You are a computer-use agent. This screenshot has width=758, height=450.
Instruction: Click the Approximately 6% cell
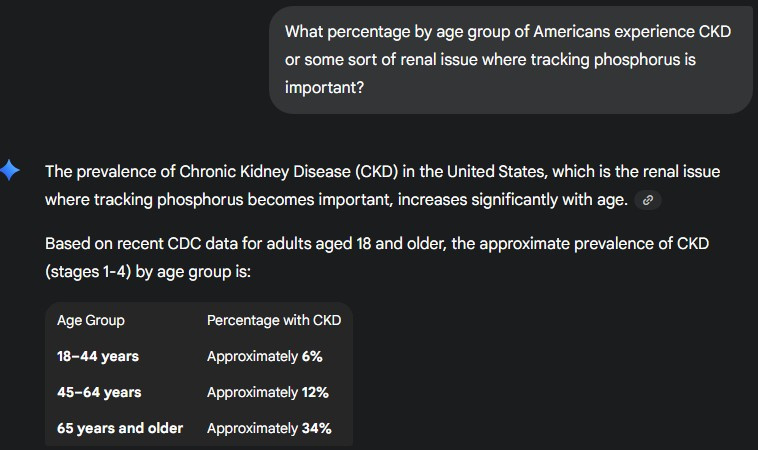264,357
